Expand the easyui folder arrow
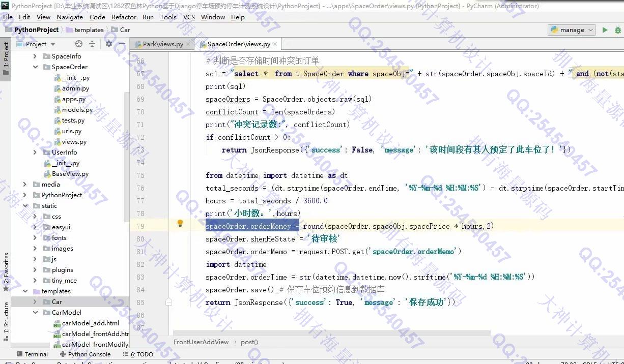This screenshot has width=624, height=364. tap(35, 227)
